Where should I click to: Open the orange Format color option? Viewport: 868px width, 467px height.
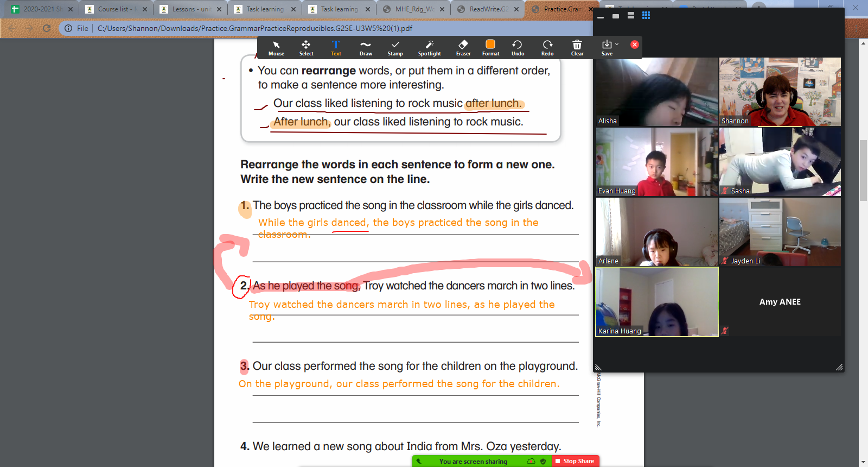(490, 48)
